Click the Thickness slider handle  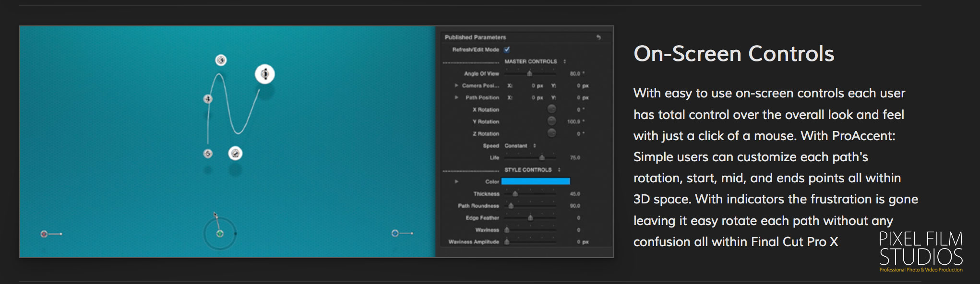click(x=515, y=194)
